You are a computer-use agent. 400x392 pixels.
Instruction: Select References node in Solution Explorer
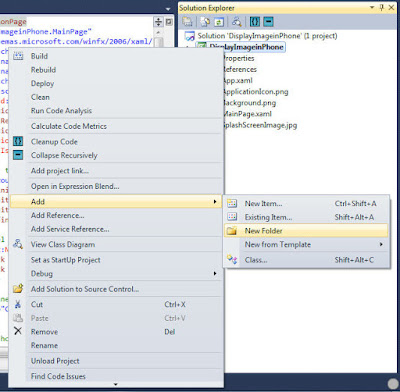coord(240,69)
